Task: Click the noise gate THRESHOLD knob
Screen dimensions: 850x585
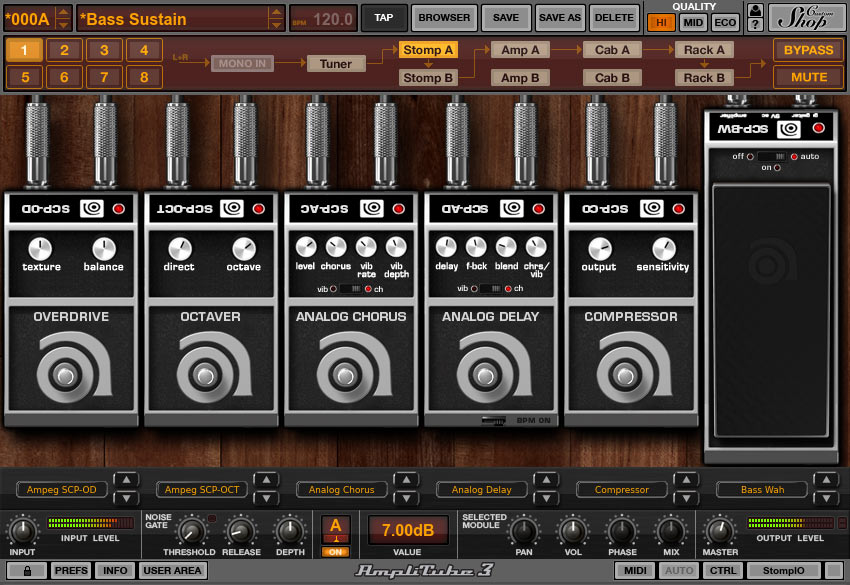Action: (x=189, y=531)
